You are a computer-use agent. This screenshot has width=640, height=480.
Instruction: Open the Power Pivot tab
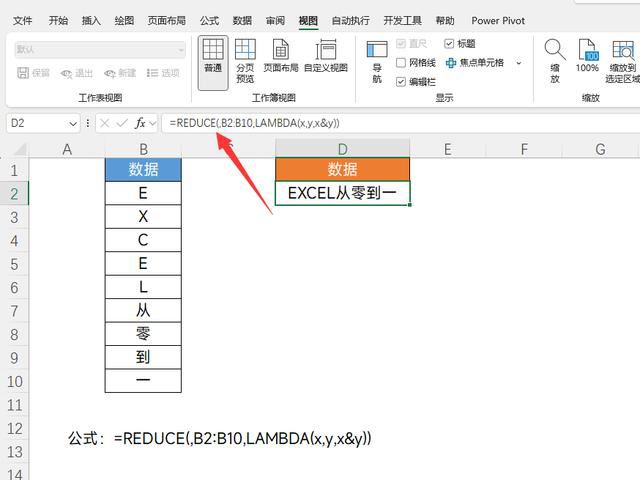(498, 20)
